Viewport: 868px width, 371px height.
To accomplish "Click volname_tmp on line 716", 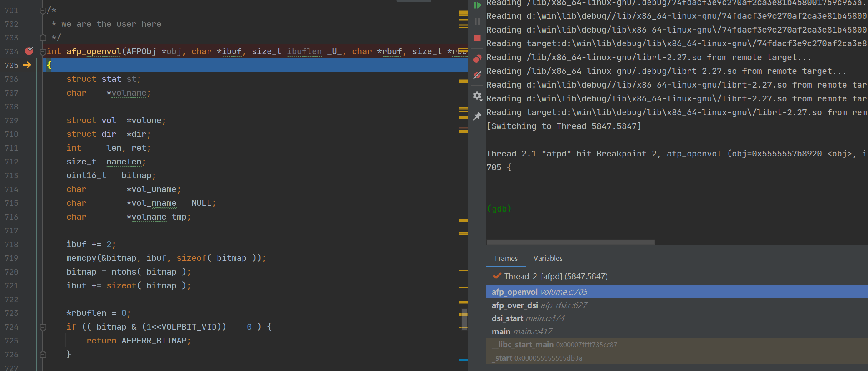I will pos(159,217).
